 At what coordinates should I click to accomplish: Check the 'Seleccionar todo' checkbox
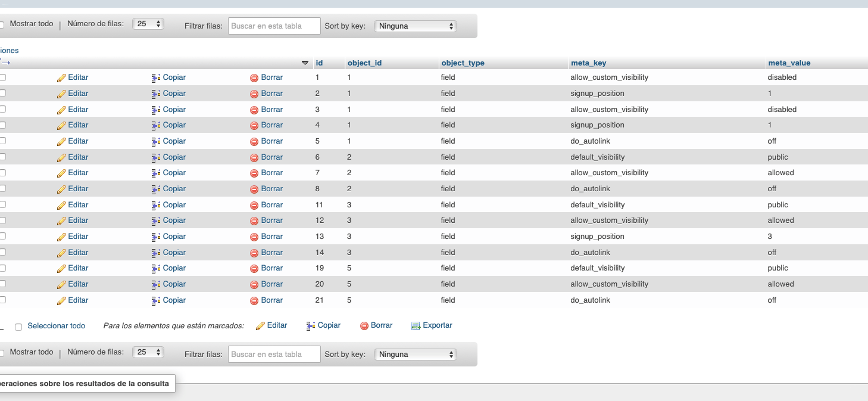(x=18, y=327)
